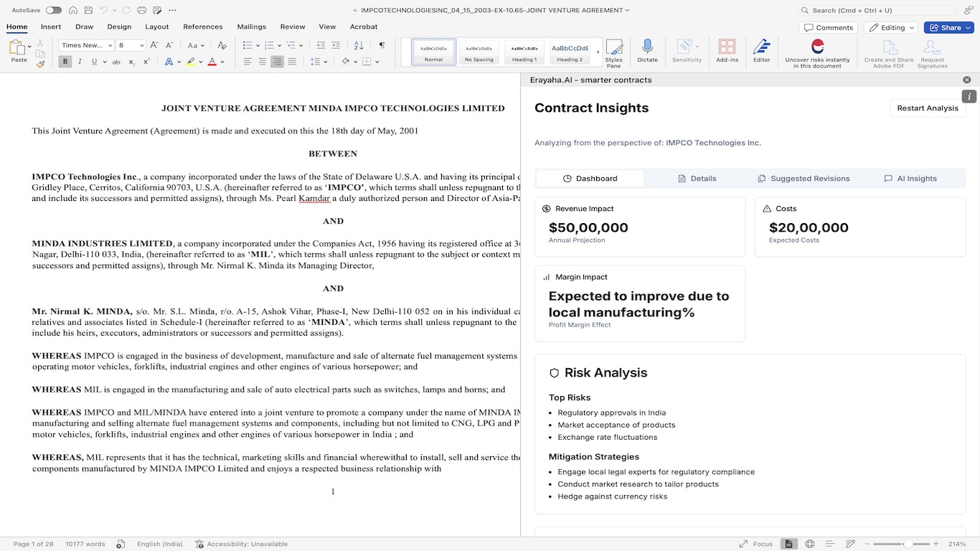Close the Erayaha.AI side panel

[967, 80]
